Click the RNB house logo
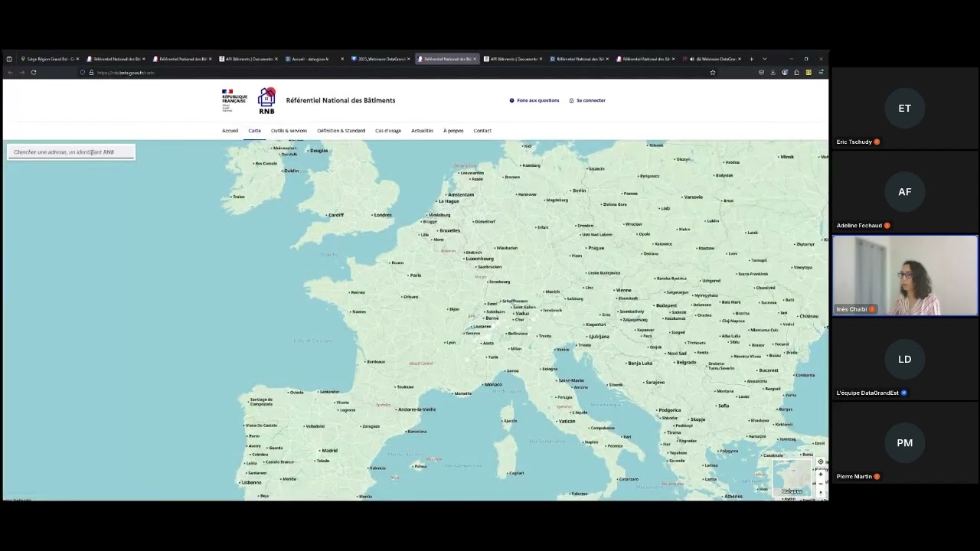This screenshot has width=980, height=551. point(266,100)
